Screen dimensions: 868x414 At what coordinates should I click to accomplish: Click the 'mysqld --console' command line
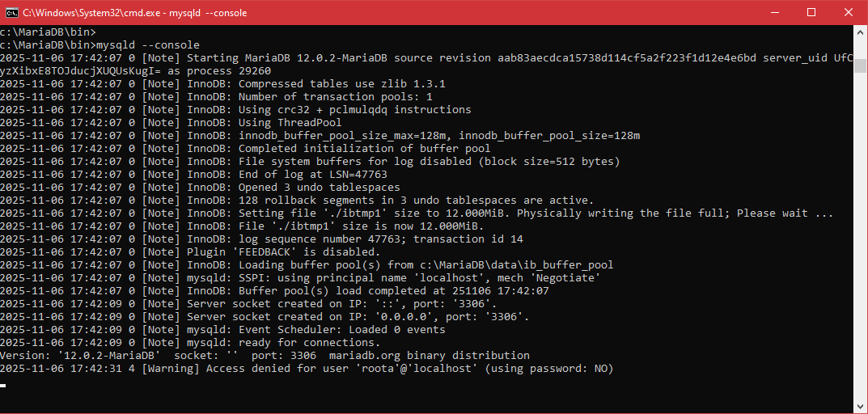pos(147,45)
